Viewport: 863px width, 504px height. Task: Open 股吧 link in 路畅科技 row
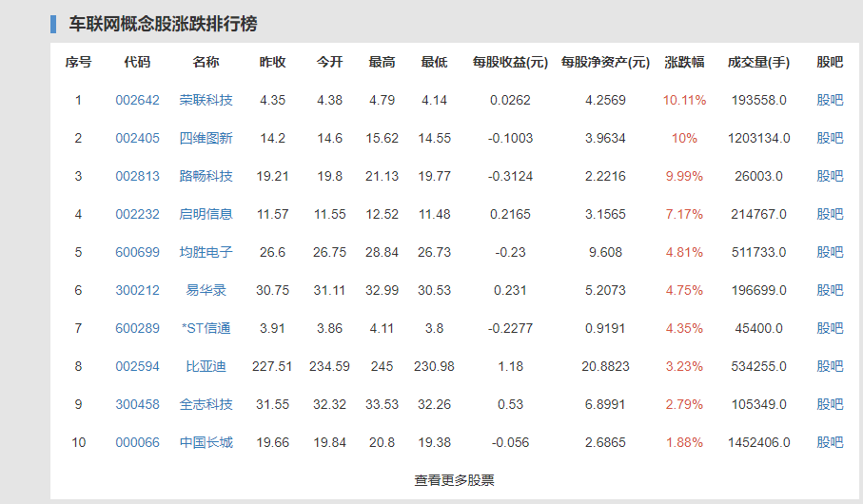[x=830, y=176]
